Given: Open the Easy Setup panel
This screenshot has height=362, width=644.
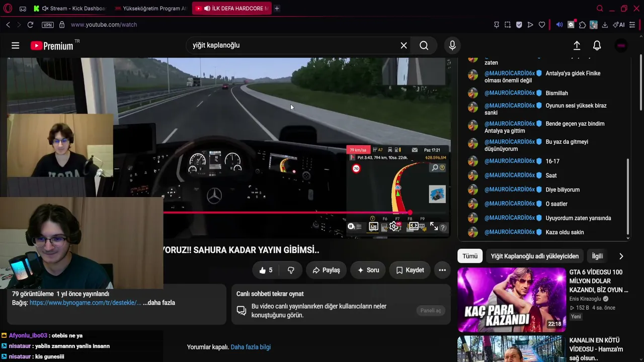Looking at the screenshot, I should (x=632, y=25).
